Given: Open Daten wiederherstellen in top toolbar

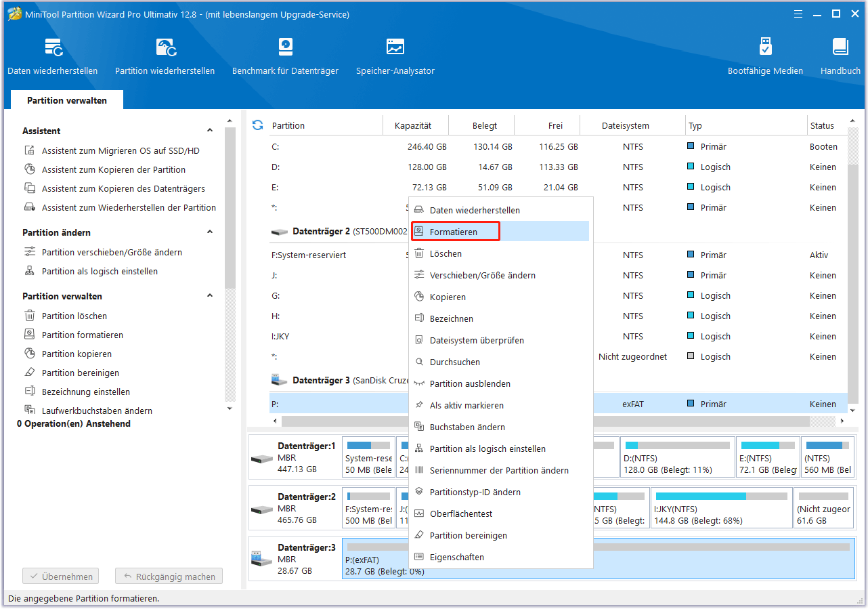Looking at the screenshot, I should 53,57.
